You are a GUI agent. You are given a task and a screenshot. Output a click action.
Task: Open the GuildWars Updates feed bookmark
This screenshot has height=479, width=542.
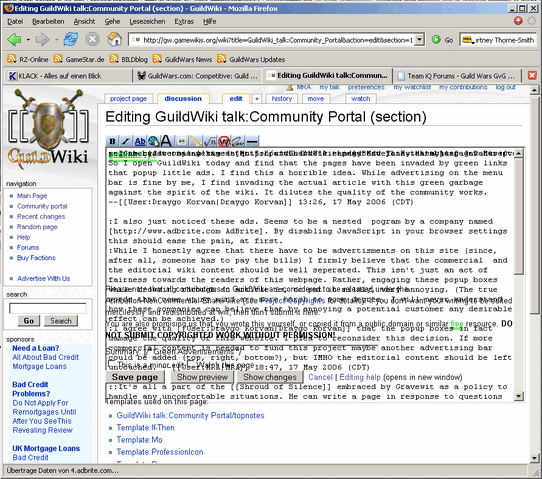point(251,59)
